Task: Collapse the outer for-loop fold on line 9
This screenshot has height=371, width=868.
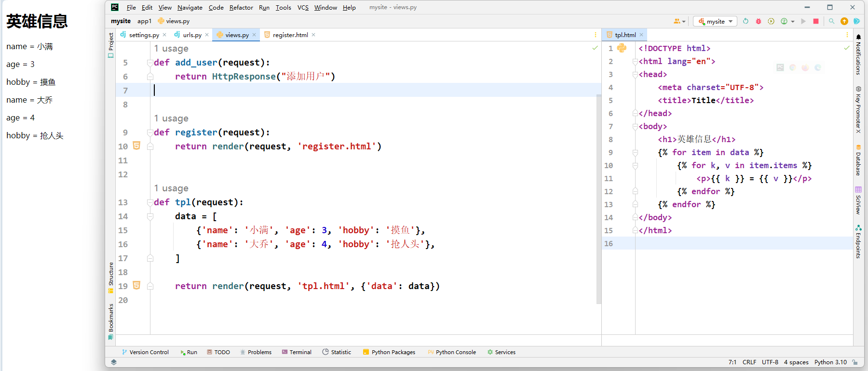Action: pyautogui.click(x=635, y=153)
